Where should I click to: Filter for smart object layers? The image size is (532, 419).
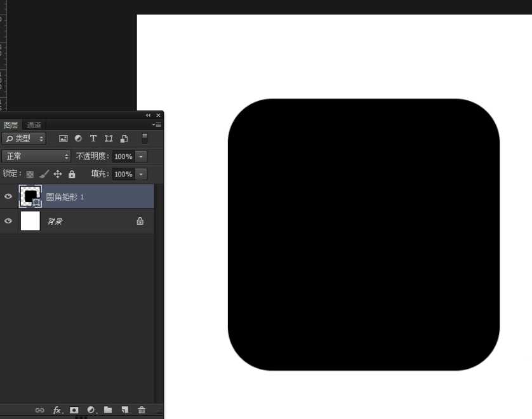[x=124, y=138]
